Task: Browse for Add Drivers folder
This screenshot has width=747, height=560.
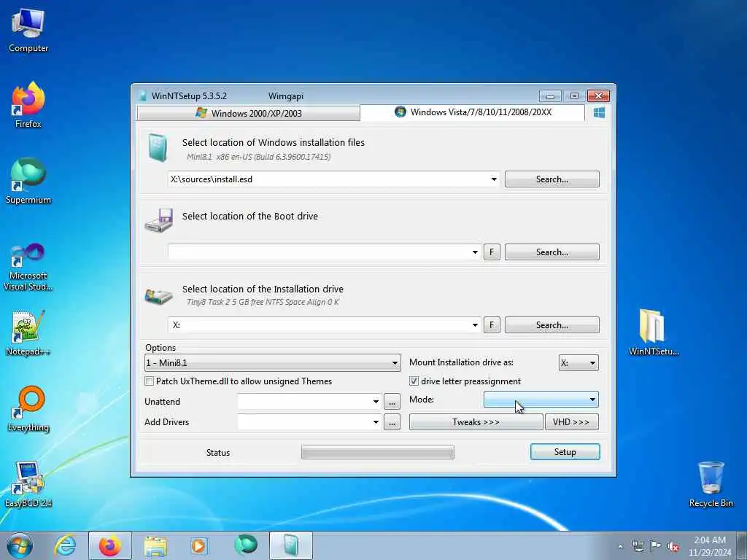Action: 392,422
